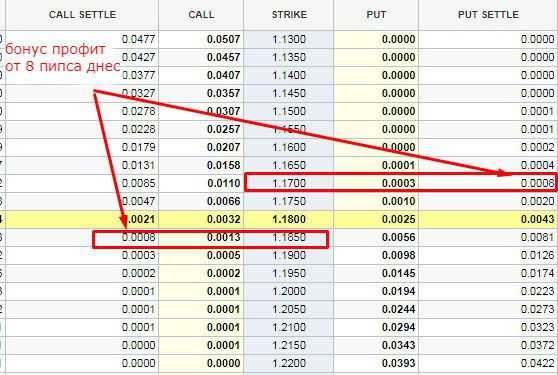558x375 pixels.
Task: Click call settle value 0.0377
Action: pos(138,75)
